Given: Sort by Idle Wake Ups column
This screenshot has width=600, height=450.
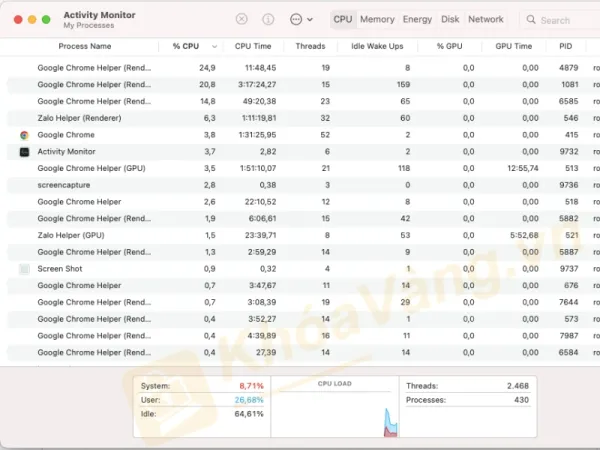Looking at the screenshot, I should (x=377, y=46).
